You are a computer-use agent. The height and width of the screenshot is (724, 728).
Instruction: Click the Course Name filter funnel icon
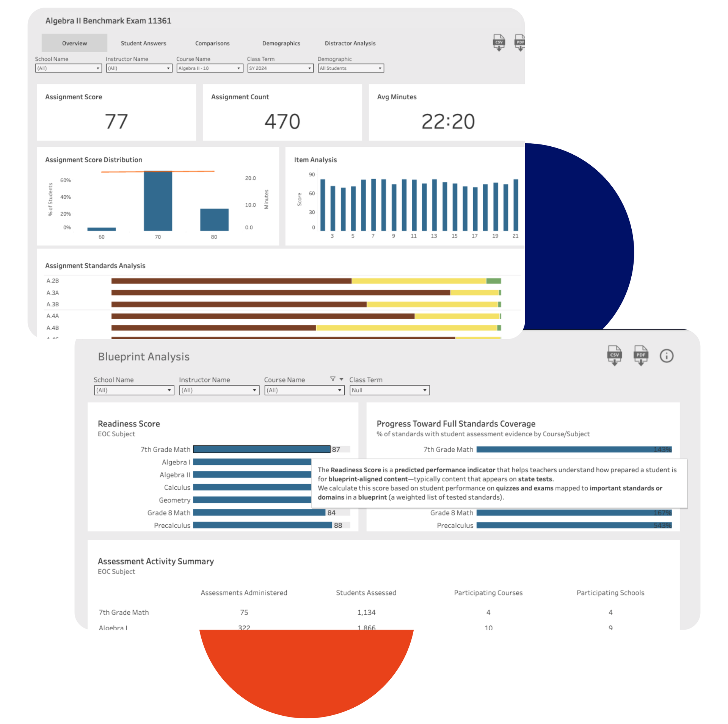[333, 379]
